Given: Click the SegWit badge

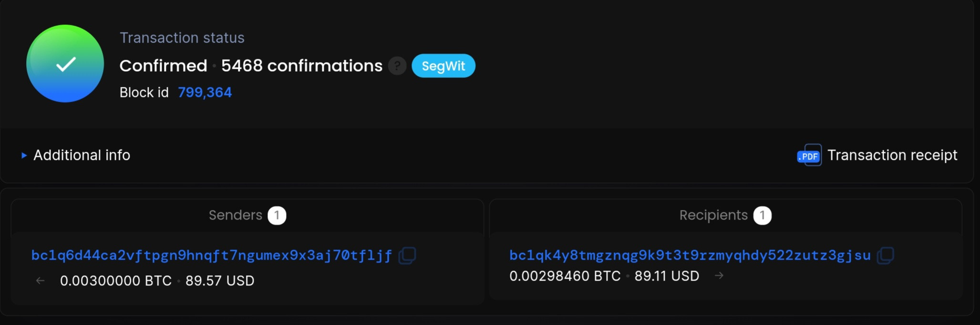Looking at the screenshot, I should (444, 66).
